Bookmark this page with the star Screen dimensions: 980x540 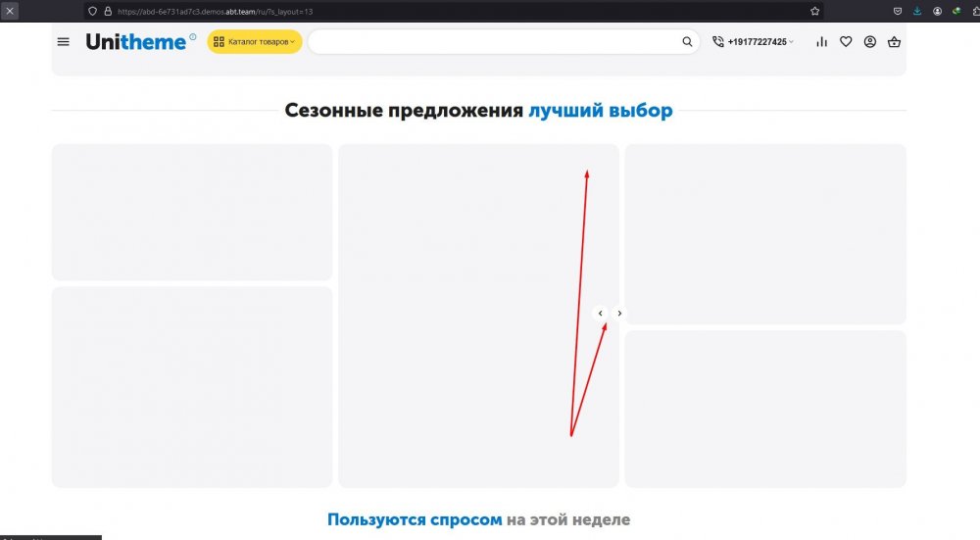pyautogui.click(x=815, y=11)
